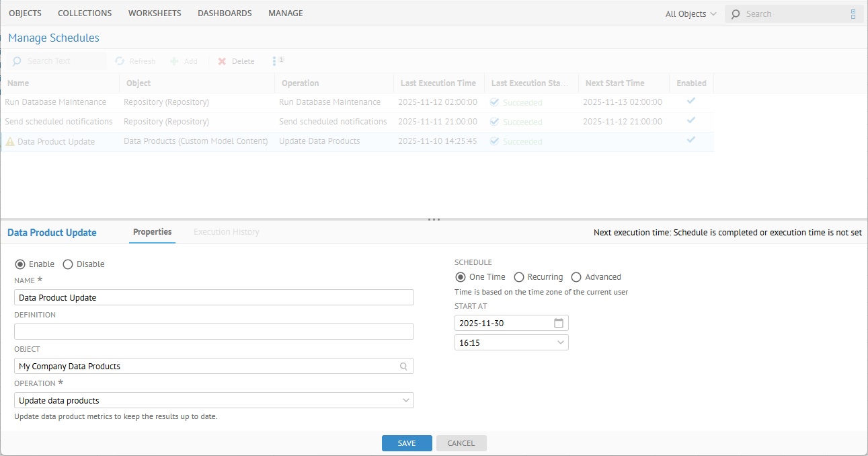Expand the Operation dropdown
This screenshot has height=456, width=868.
[406, 400]
